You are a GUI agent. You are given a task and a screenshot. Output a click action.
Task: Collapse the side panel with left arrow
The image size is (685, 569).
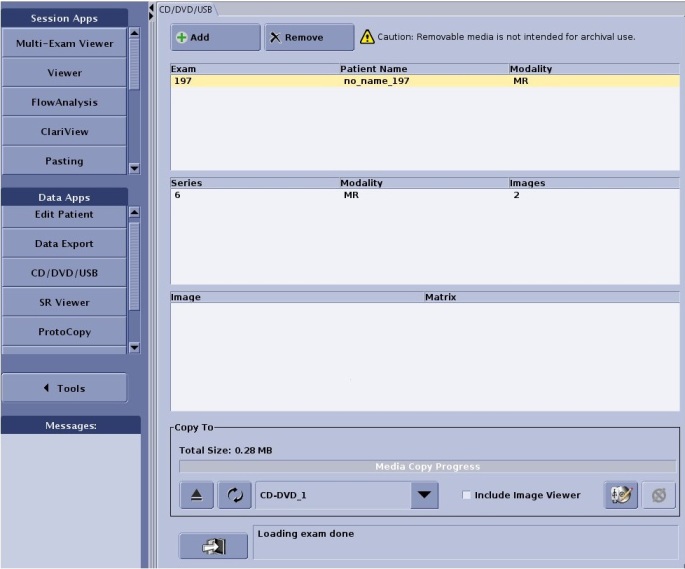tap(151, 9)
